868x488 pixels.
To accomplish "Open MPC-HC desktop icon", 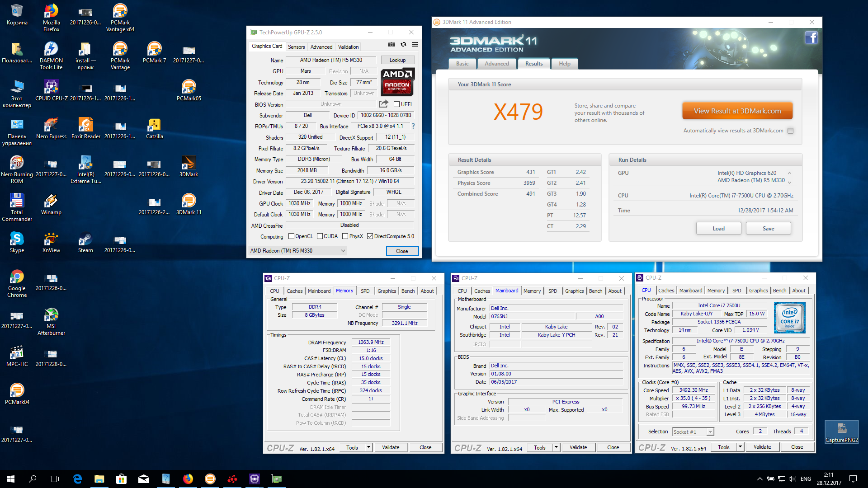I will point(17,356).
